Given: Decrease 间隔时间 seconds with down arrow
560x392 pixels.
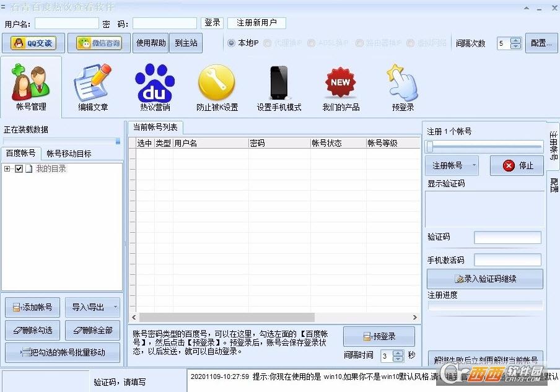Looking at the screenshot, I should pos(398,359).
